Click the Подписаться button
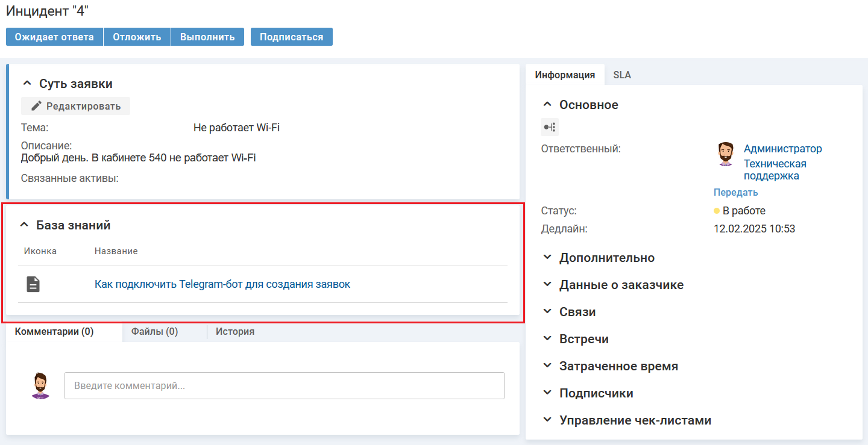The width and height of the screenshot is (868, 445). (x=291, y=37)
